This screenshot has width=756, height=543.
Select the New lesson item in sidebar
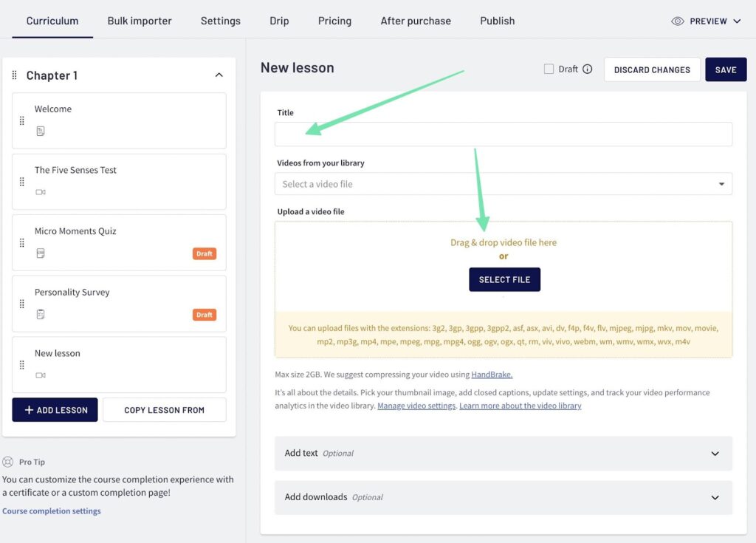pyautogui.click(x=119, y=365)
